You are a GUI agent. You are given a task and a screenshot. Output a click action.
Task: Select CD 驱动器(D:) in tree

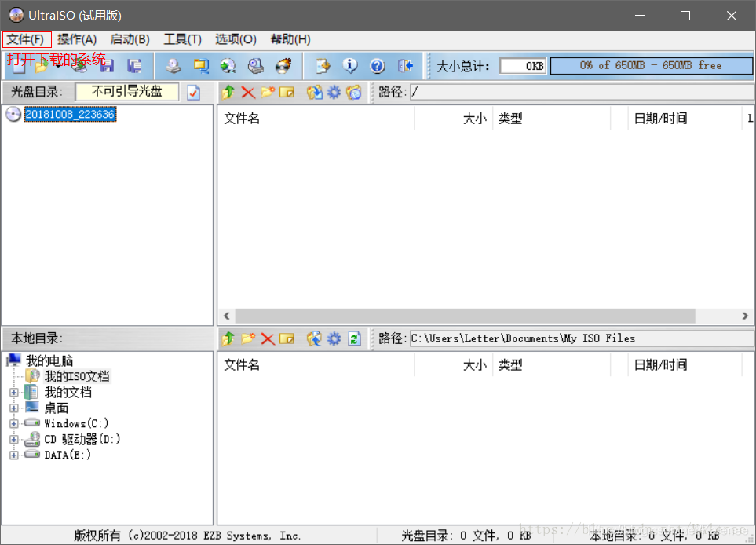82,440
